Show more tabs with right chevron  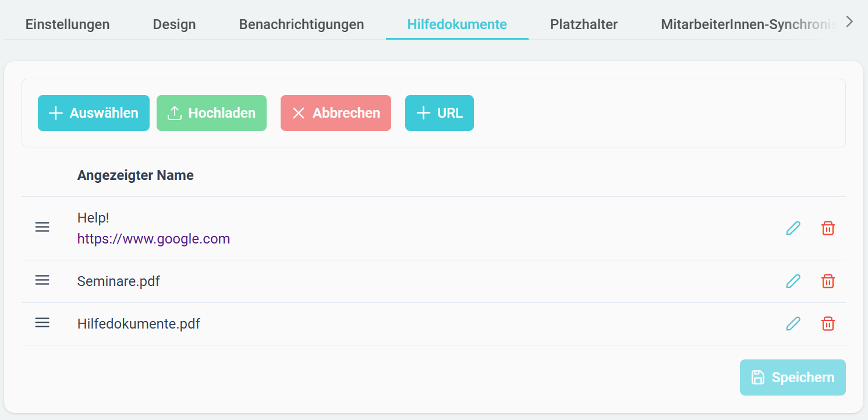[850, 22]
